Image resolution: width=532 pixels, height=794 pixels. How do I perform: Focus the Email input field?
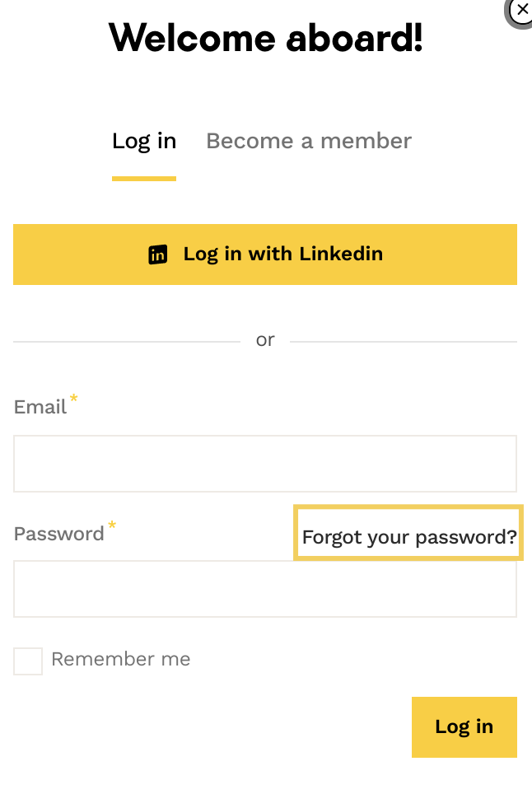point(264,464)
